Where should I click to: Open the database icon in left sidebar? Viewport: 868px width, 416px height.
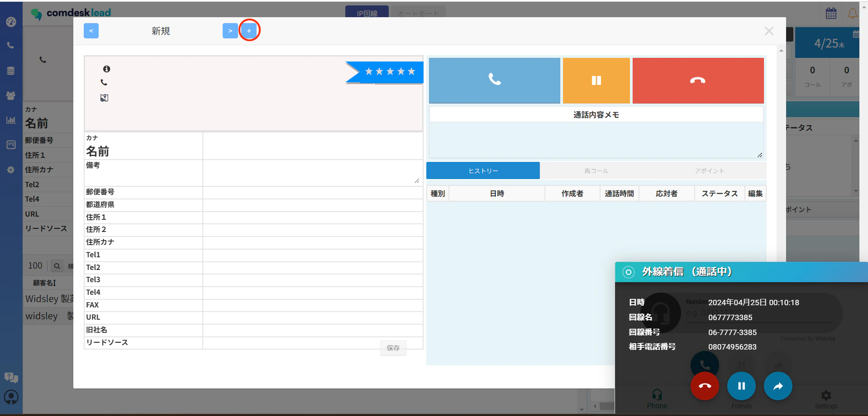pos(11,71)
